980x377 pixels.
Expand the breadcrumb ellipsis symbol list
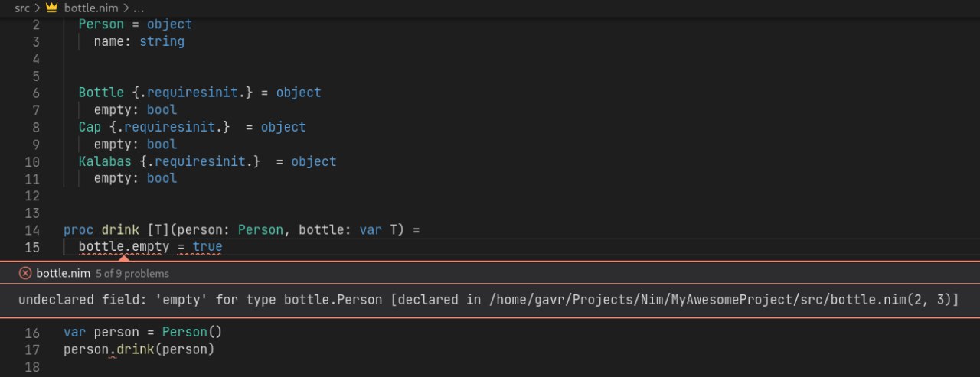click(139, 8)
